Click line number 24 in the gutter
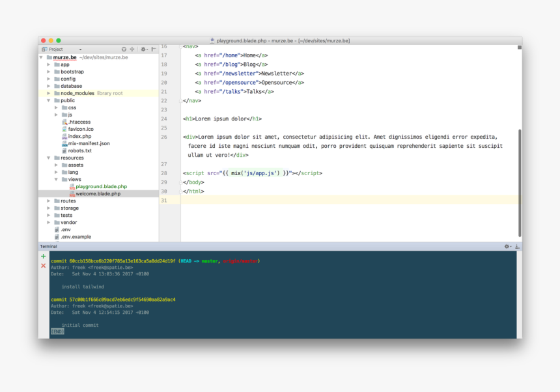Screen dimensions: 560x392 coord(164,119)
